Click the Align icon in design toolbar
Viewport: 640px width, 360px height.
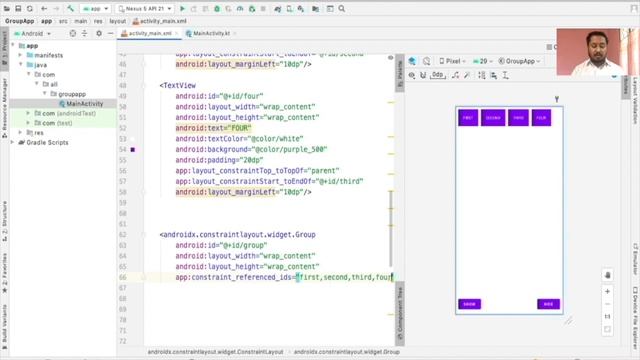click(x=493, y=76)
